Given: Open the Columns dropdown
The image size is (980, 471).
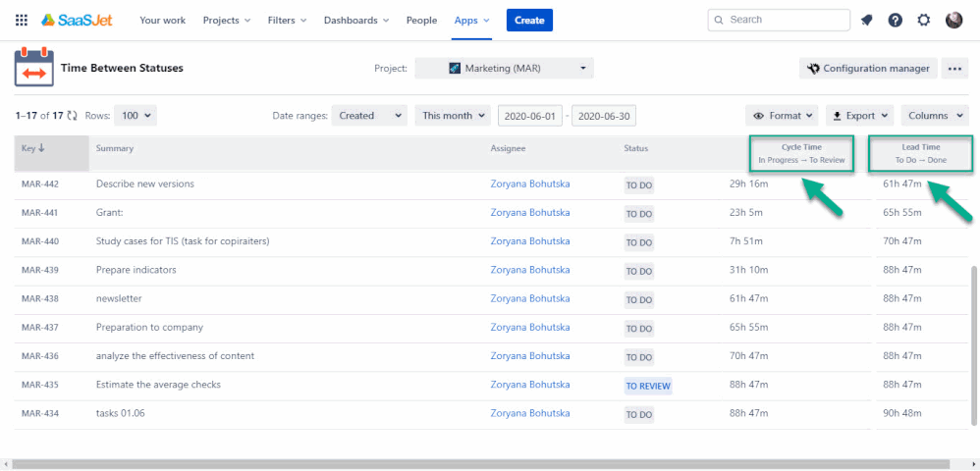Looking at the screenshot, I should pos(935,116).
